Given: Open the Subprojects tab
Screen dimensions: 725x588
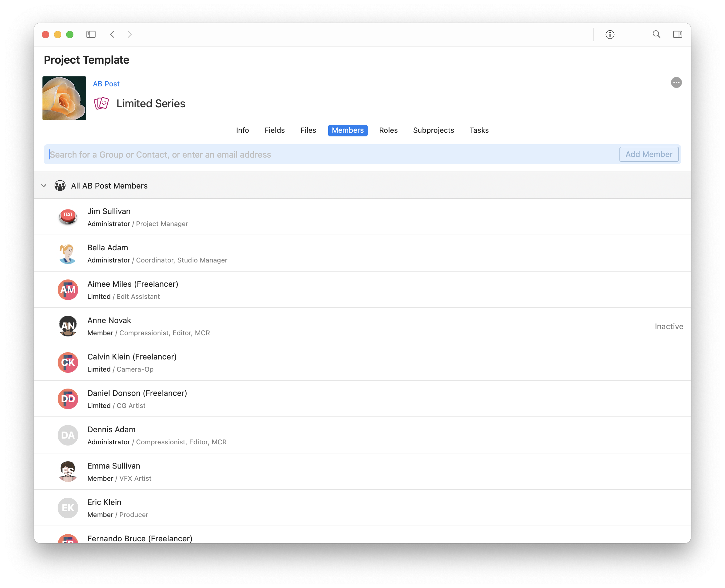Looking at the screenshot, I should point(433,130).
